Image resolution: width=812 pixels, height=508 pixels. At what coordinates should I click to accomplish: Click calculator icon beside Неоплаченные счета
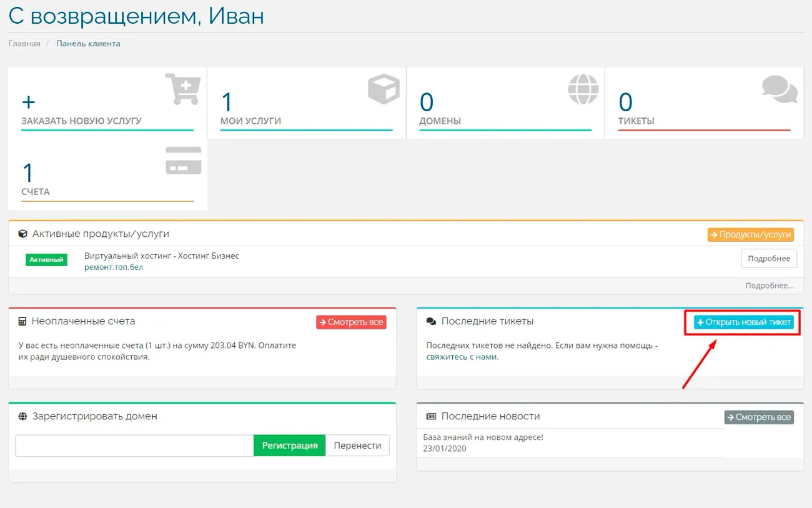coord(22,321)
